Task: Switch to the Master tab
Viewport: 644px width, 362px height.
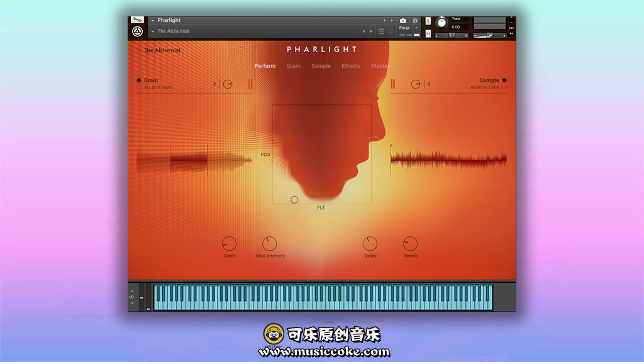Action: [x=380, y=66]
